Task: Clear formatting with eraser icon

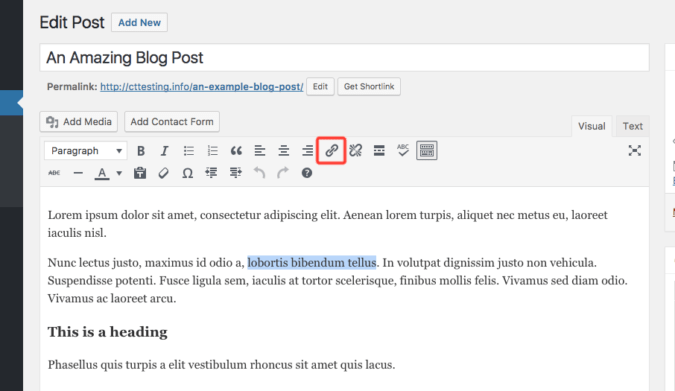Action: point(164,173)
